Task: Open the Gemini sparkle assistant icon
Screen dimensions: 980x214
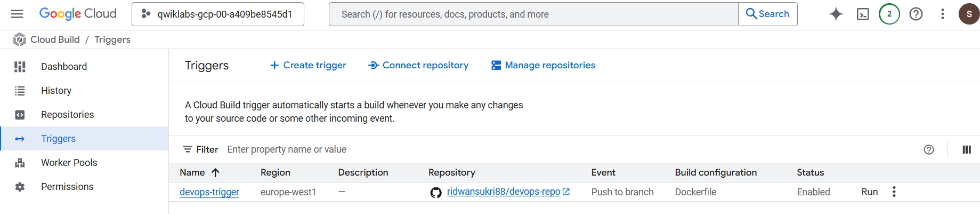Action: pos(836,14)
